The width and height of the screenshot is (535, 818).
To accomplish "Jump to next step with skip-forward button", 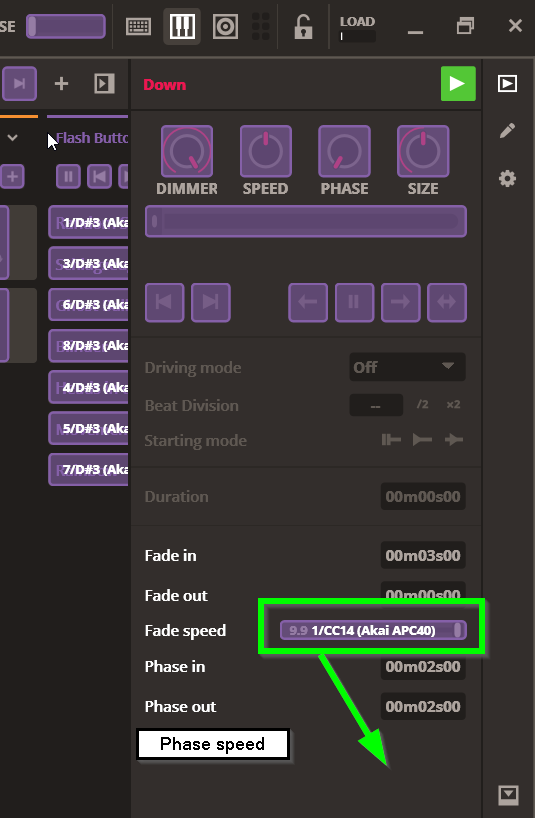I will [x=211, y=303].
